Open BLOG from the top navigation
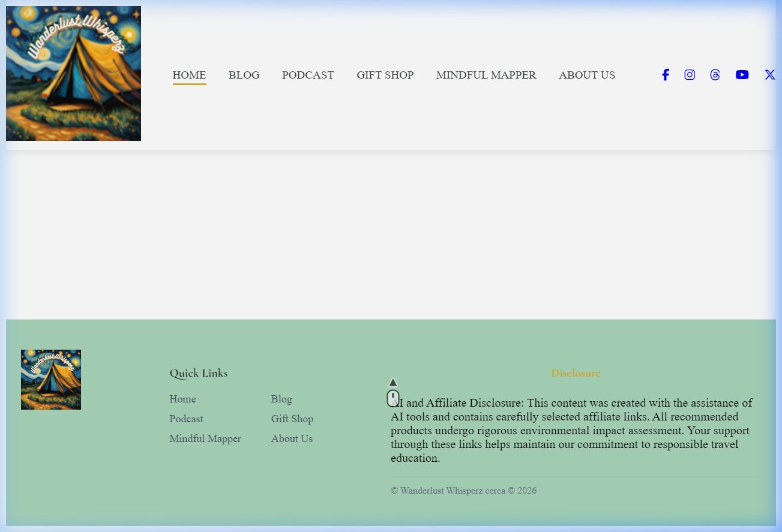Screen dimensions: 782x532 click(244, 75)
